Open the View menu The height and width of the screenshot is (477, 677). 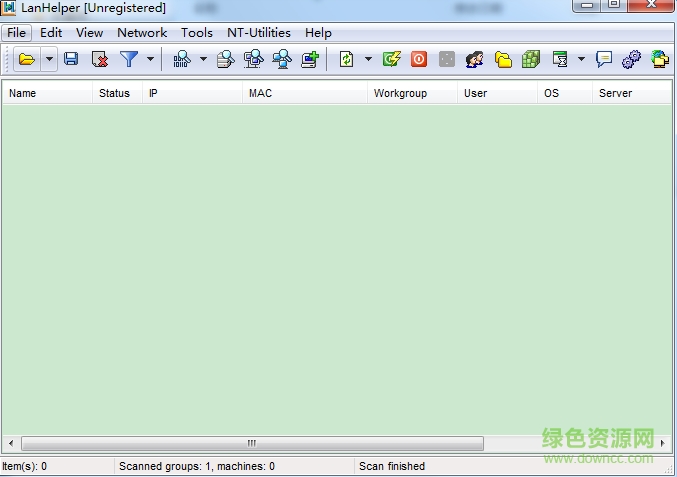[89, 33]
